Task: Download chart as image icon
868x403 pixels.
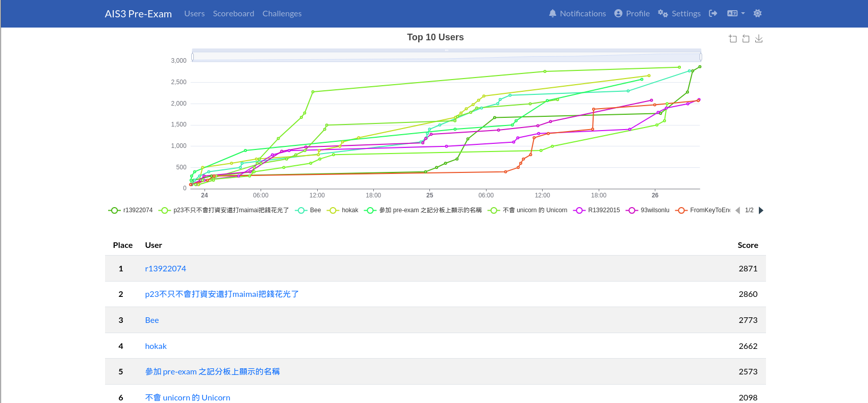Action: click(x=759, y=39)
